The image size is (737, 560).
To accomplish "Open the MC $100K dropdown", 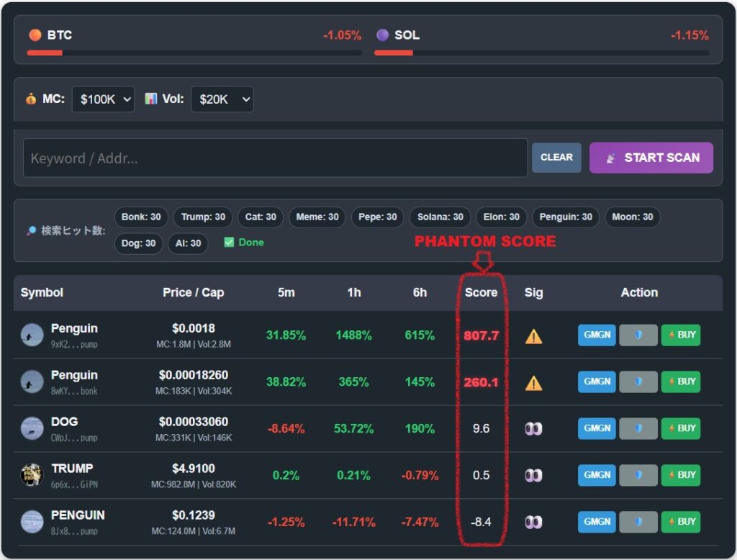I will tap(103, 99).
